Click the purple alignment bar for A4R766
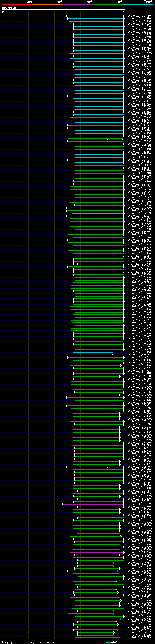Image resolution: width=155 pixels, height=644 pixels. pyautogui.click(x=97, y=552)
